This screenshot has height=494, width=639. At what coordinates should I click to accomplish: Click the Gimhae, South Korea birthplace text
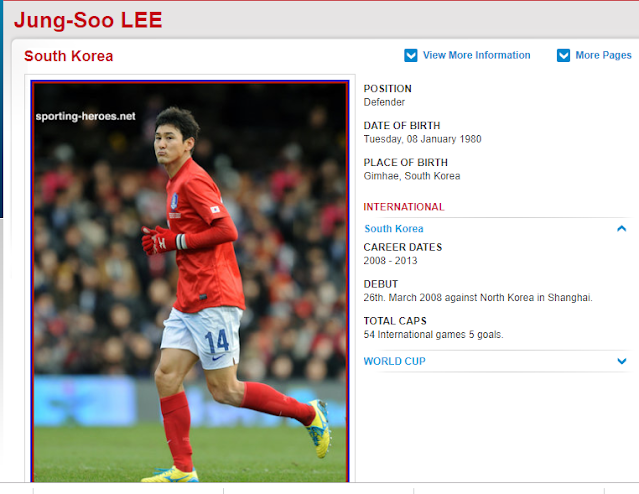point(412,176)
